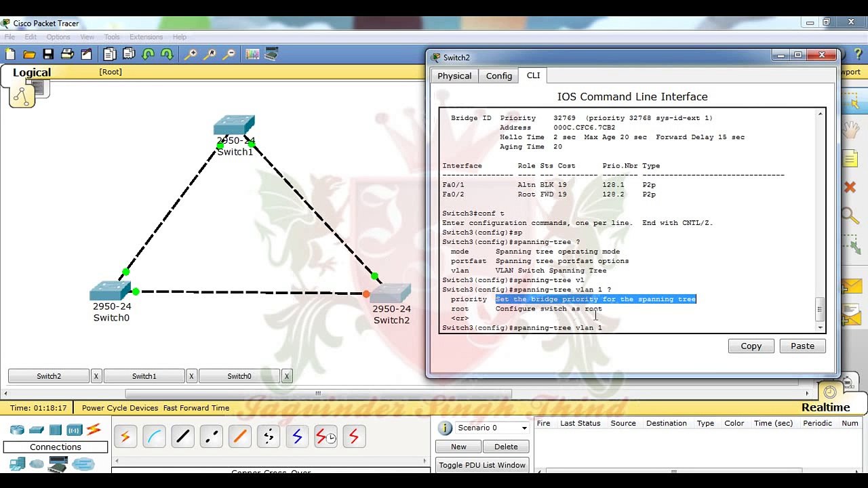Click the Copy button in CLI window
Image resolution: width=868 pixels, height=488 pixels.
(x=751, y=346)
